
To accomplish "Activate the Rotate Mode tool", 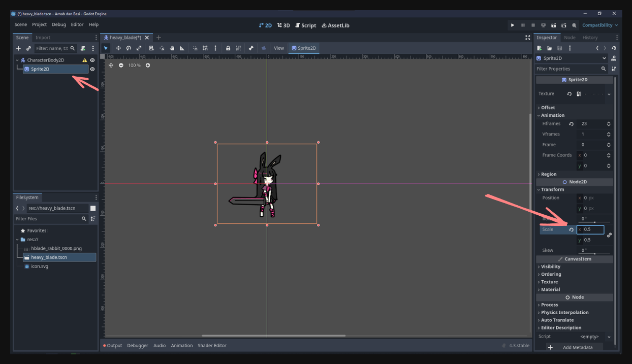I will pyautogui.click(x=129, y=48).
